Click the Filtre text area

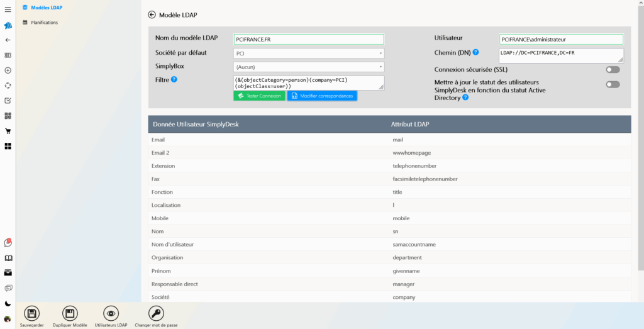click(x=309, y=83)
